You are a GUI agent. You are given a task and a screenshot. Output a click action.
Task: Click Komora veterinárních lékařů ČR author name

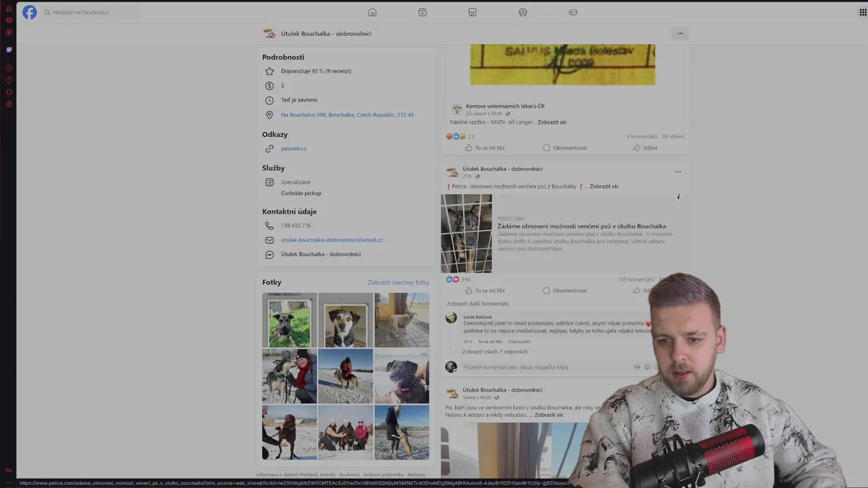(505, 106)
